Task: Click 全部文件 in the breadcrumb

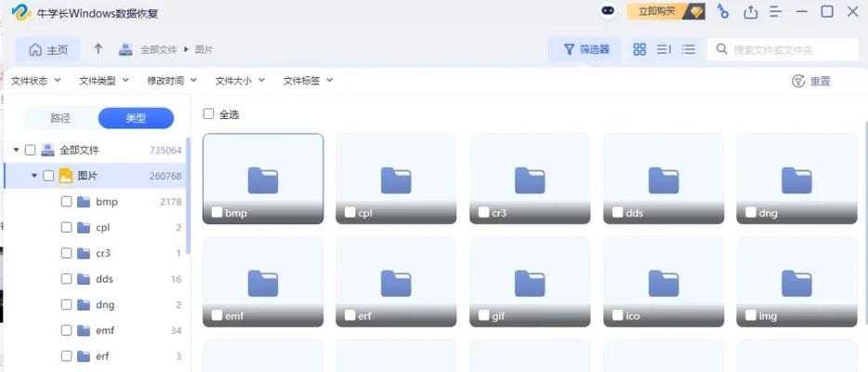Action: pos(158,50)
